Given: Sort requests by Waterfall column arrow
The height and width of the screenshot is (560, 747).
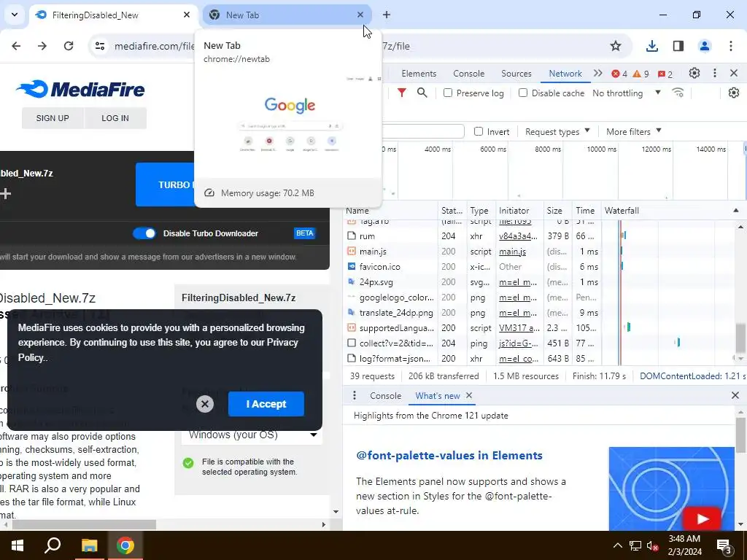Looking at the screenshot, I should coord(735,211).
